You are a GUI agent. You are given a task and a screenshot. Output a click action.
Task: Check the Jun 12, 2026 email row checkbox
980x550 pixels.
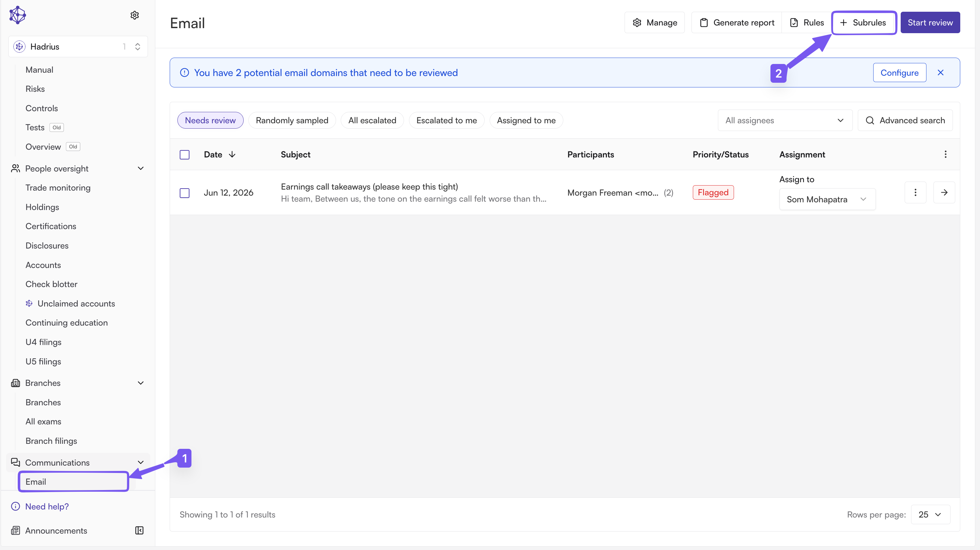click(184, 193)
